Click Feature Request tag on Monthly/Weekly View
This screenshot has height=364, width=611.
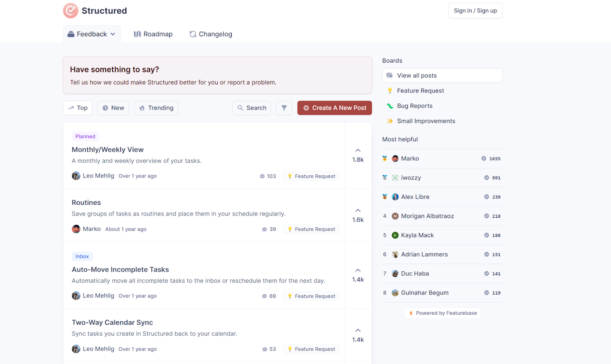pyautogui.click(x=311, y=176)
